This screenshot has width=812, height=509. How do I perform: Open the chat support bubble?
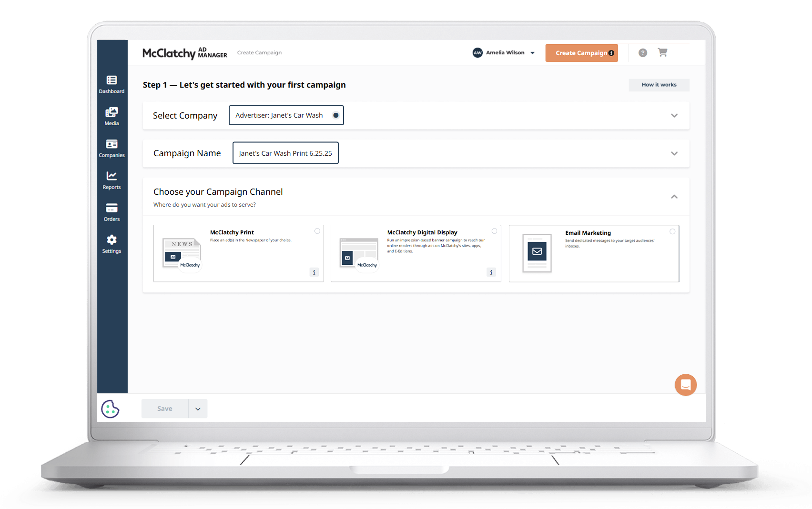coord(685,385)
